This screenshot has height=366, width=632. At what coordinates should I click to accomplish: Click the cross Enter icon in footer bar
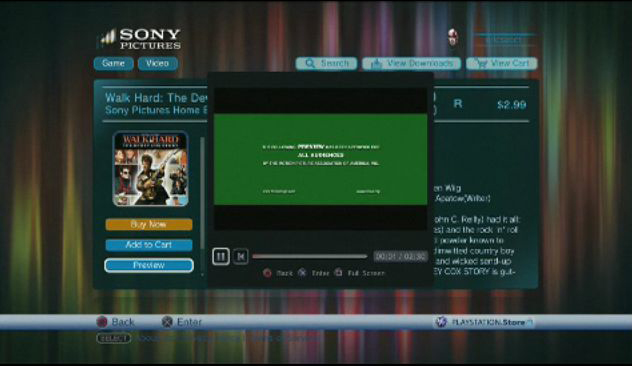(x=167, y=322)
